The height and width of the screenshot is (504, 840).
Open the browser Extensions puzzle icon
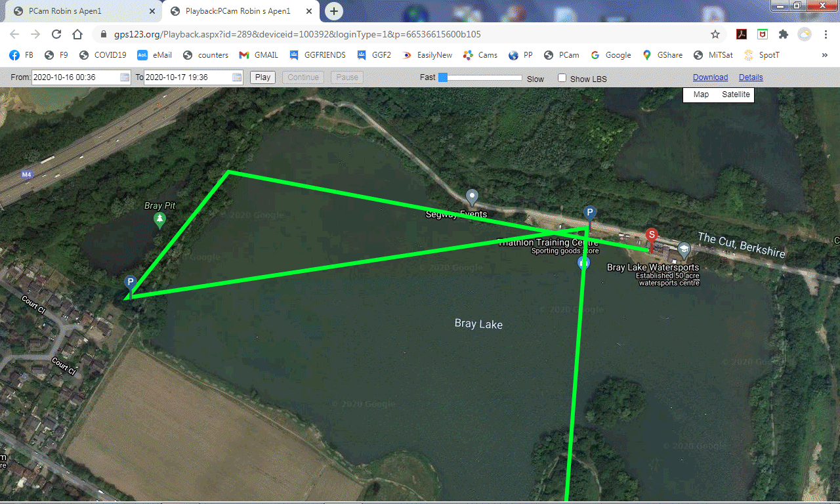pyautogui.click(x=783, y=33)
